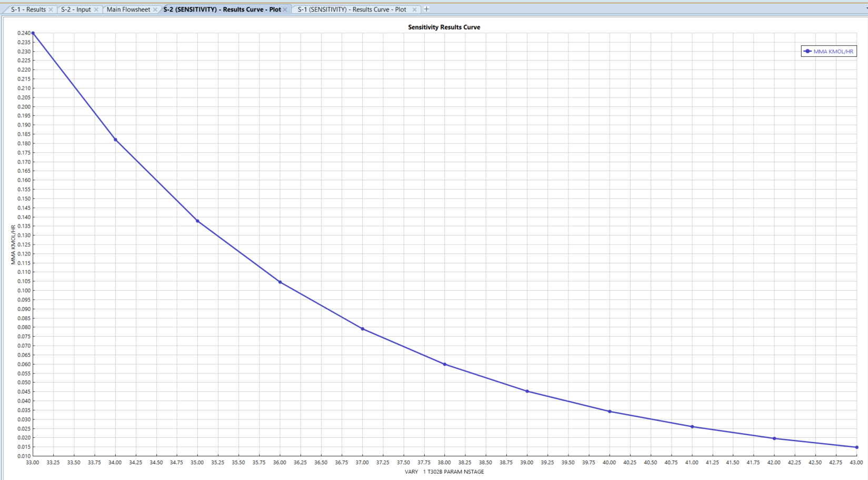Switch to S-1 (SENSITIVITY) Results Curve Plot tab
868x480 pixels.
coord(352,9)
